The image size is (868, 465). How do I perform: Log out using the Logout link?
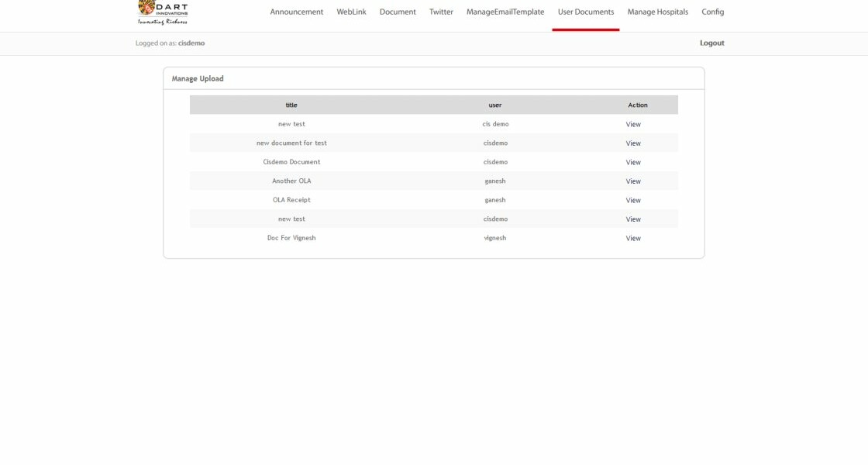tap(711, 43)
